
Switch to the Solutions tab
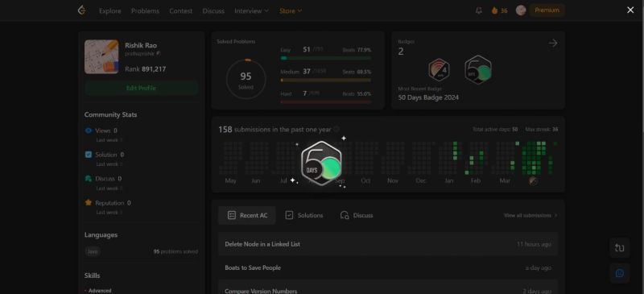point(304,215)
